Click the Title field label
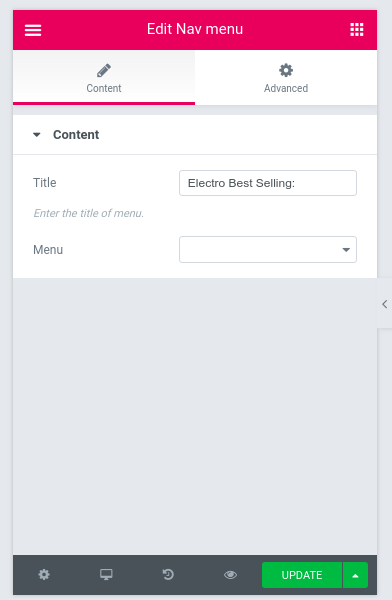 click(45, 183)
